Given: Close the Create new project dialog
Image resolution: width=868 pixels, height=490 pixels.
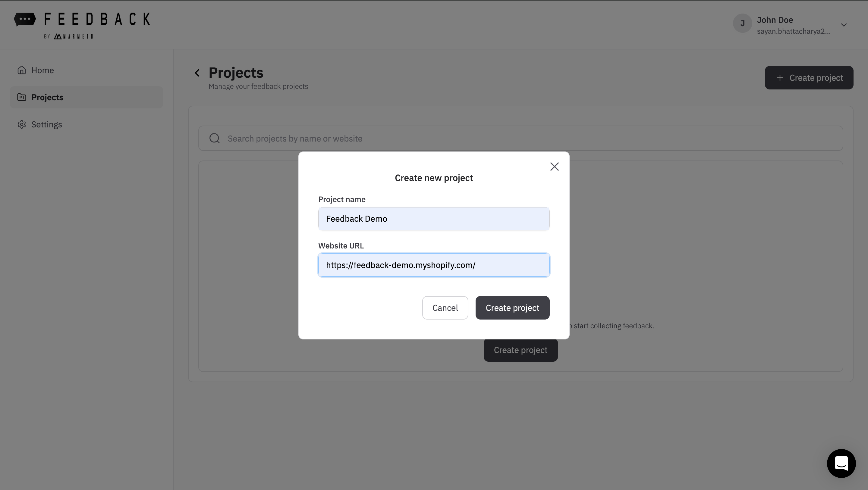Looking at the screenshot, I should pos(554,166).
